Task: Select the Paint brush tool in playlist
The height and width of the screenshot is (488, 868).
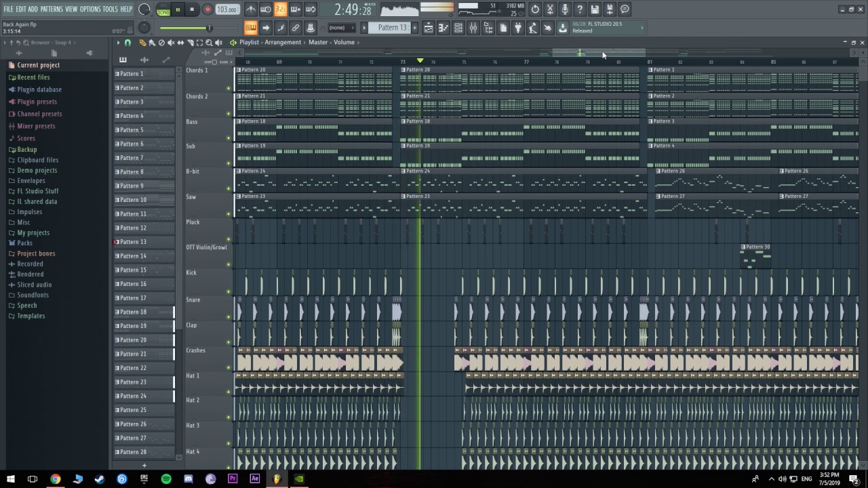Action: click(x=152, y=42)
